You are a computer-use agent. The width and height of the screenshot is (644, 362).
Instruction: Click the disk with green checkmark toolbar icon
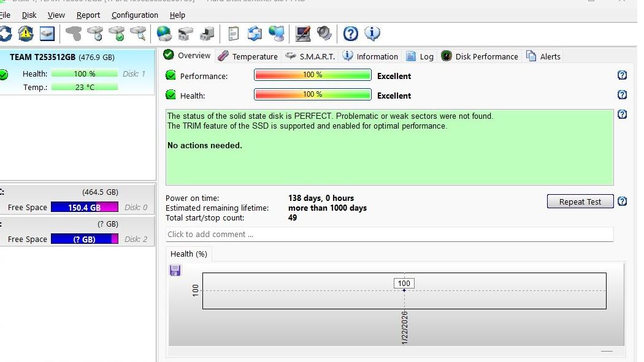(x=116, y=33)
